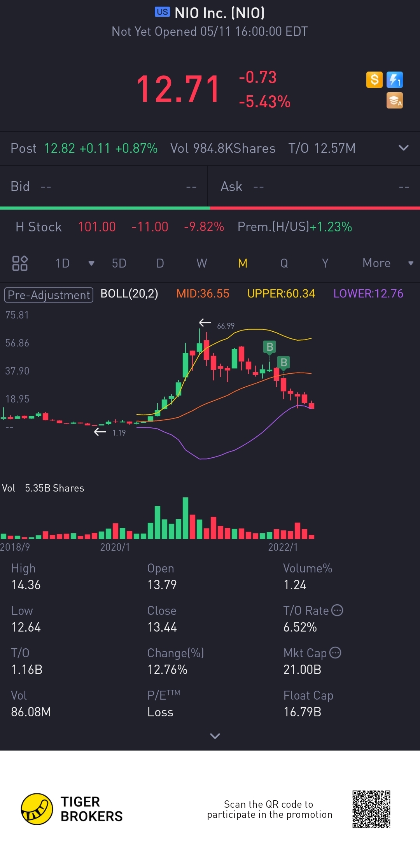The height and width of the screenshot is (868, 420).
Task: Tap the Vol 5.35B Shares indicator label
Action: (43, 488)
